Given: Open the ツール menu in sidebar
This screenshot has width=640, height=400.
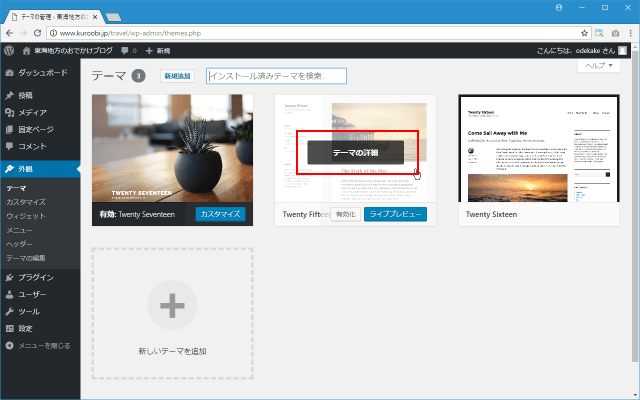Looking at the screenshot, I should [40, 311].
